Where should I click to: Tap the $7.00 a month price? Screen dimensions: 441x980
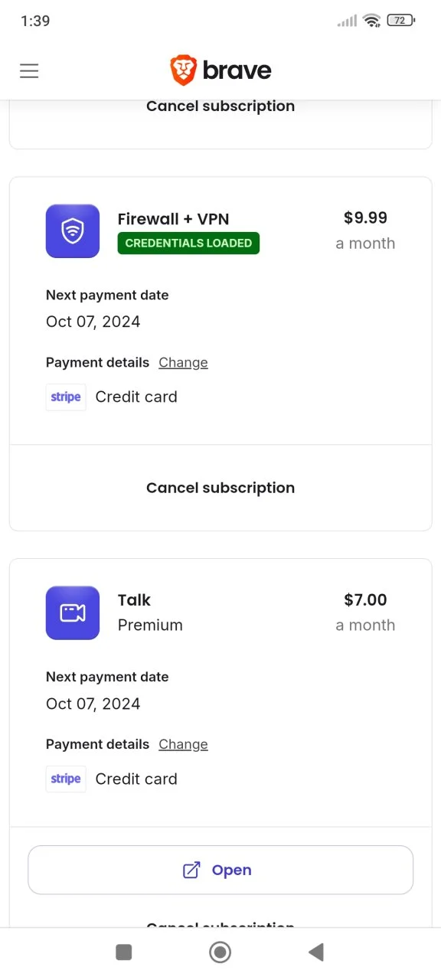pyautogui.click(x=365, y=612)
